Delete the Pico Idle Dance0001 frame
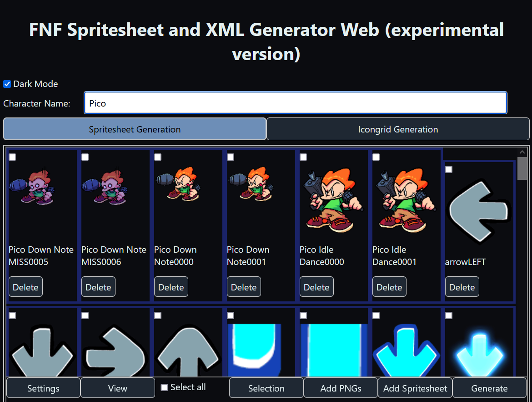 click(x=389, y=287)
